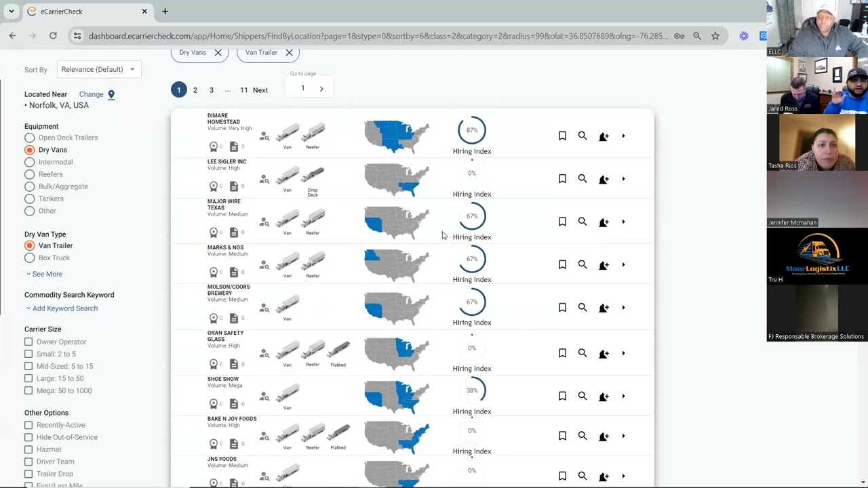
Task: Click magnifier icon for LEE SIGLER INC
Action: click(x=583, y=178)
